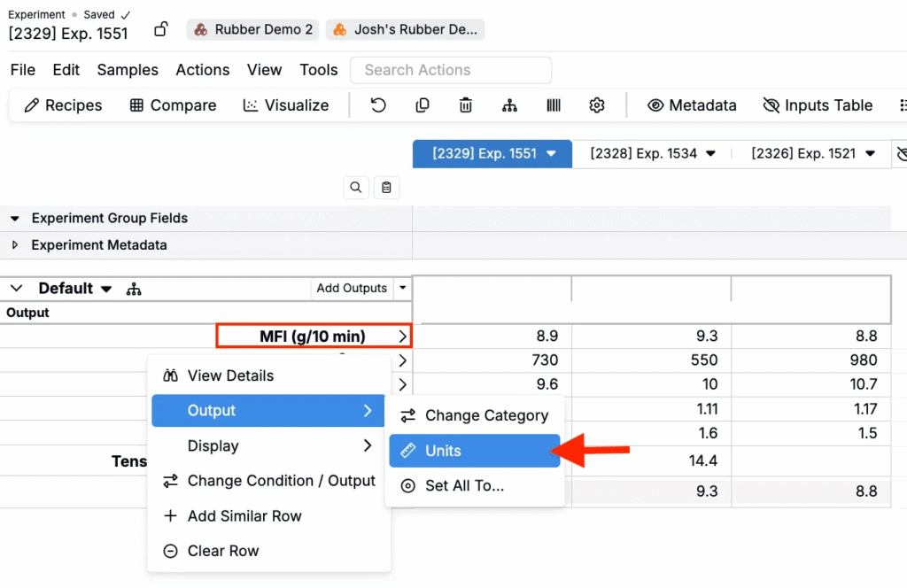Viewport: 907px width, 588px height.
Task: Toggle the experiment lock icon
Action: 161,29
